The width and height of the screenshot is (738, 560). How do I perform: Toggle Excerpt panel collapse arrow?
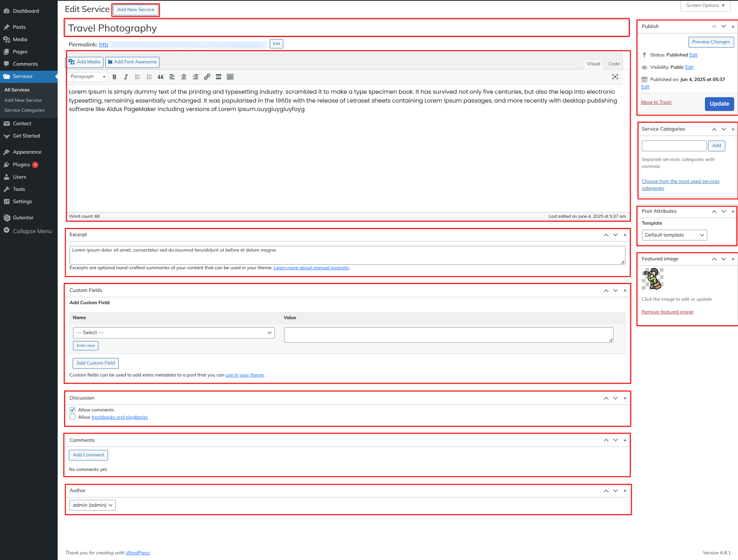click(625, 235)
